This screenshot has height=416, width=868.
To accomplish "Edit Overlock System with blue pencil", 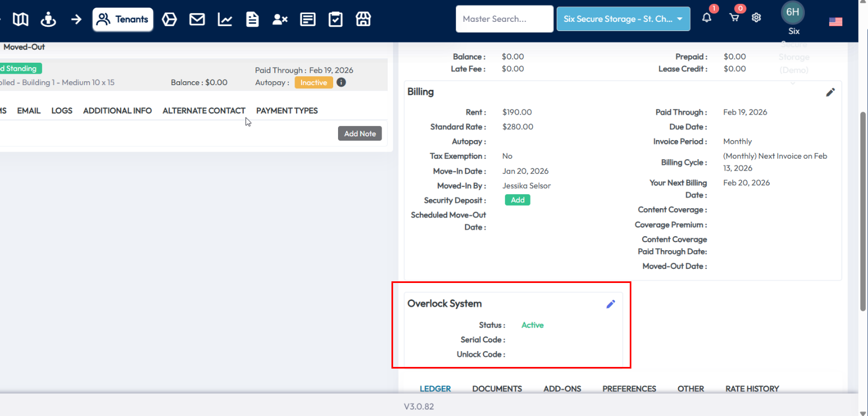I will click(x=611, y=304).
